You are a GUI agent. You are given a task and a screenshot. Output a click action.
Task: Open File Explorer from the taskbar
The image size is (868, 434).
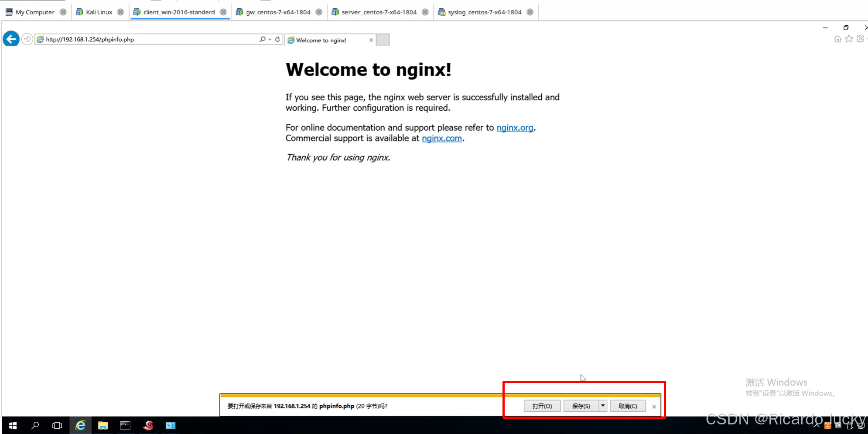point(103,425)
